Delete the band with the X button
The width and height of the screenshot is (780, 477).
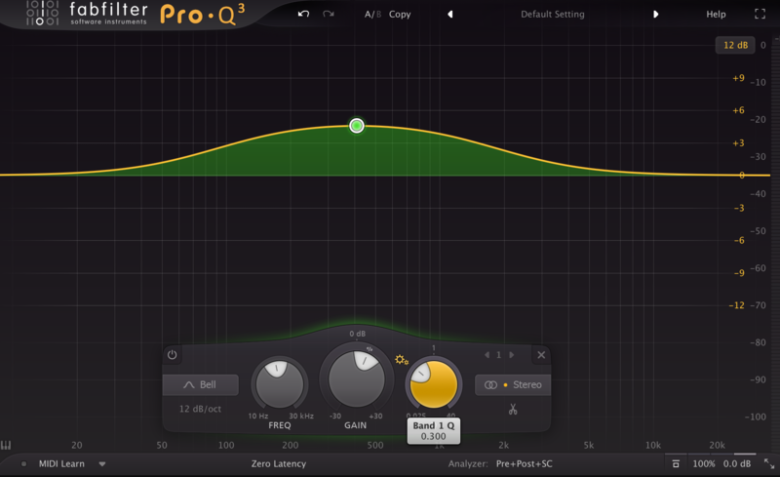coord(541,355)
